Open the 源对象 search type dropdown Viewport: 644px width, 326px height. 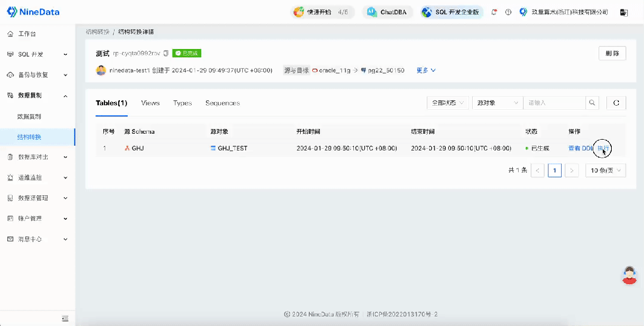tap(498, 103)
